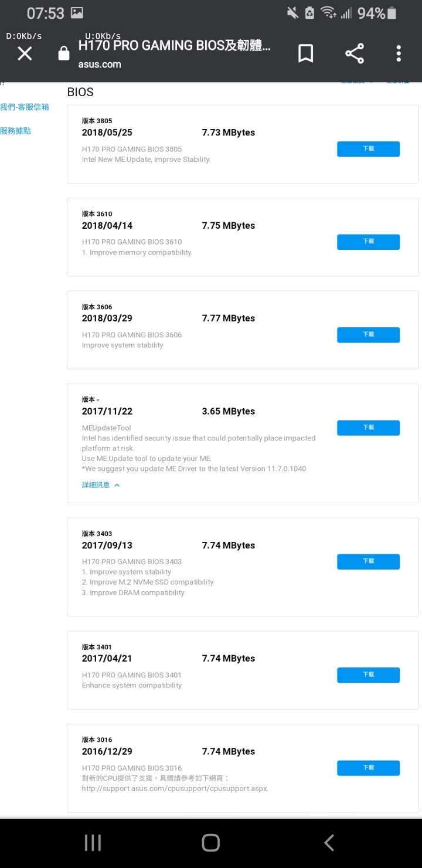
Task: Bookmark this ASUS page
Action: coord(305,53)
